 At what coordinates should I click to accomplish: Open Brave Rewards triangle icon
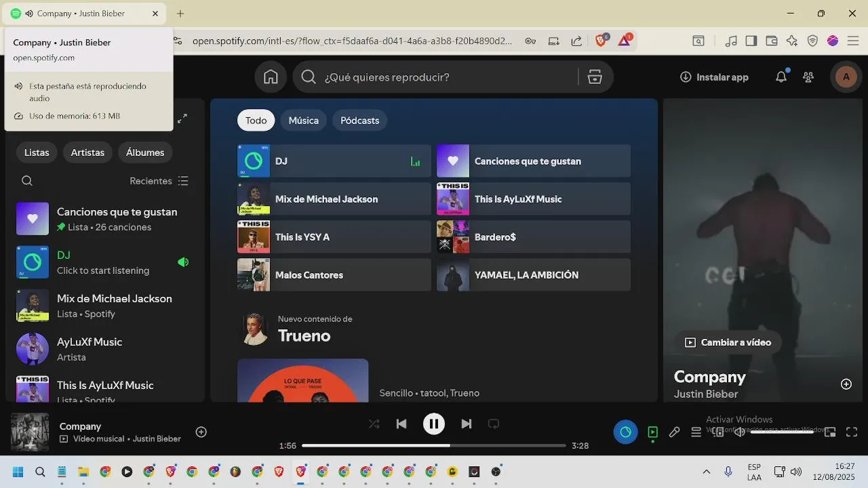(x=624, y=41)
